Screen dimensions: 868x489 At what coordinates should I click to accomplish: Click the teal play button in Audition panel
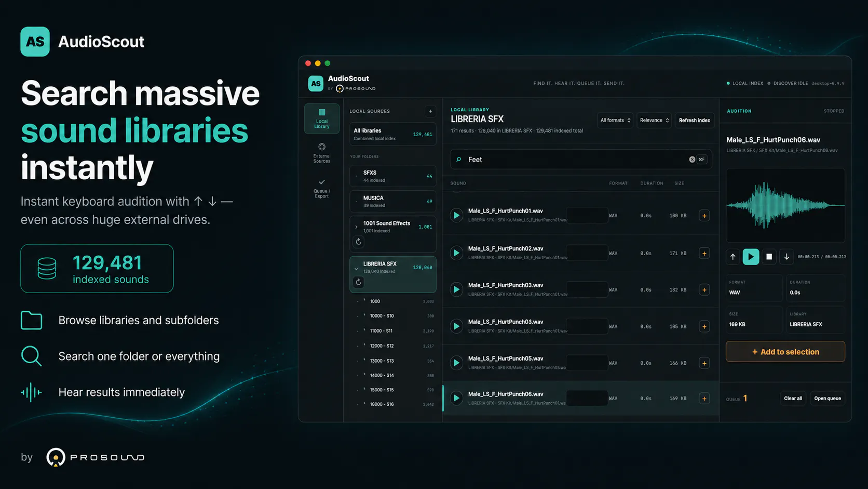pos(751,257)
